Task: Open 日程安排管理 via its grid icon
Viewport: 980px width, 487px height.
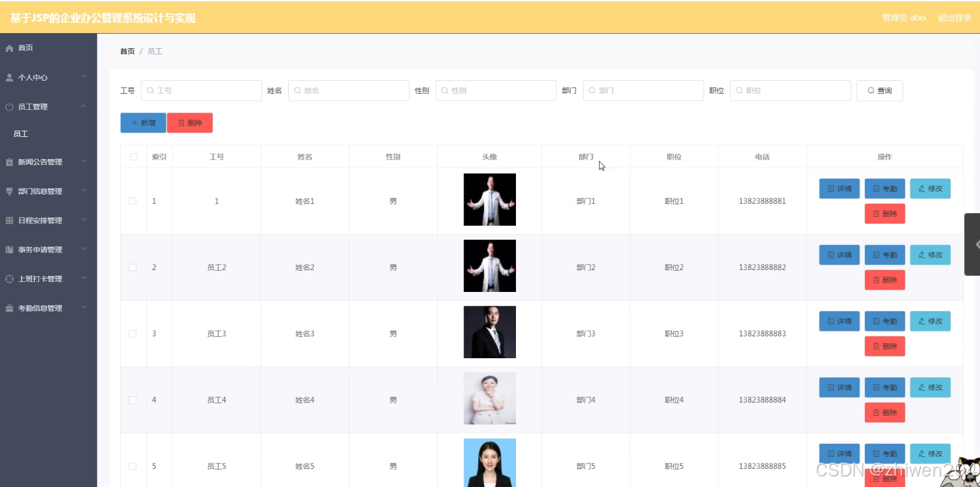Action: pyautogui.click(x=9, y=220)
